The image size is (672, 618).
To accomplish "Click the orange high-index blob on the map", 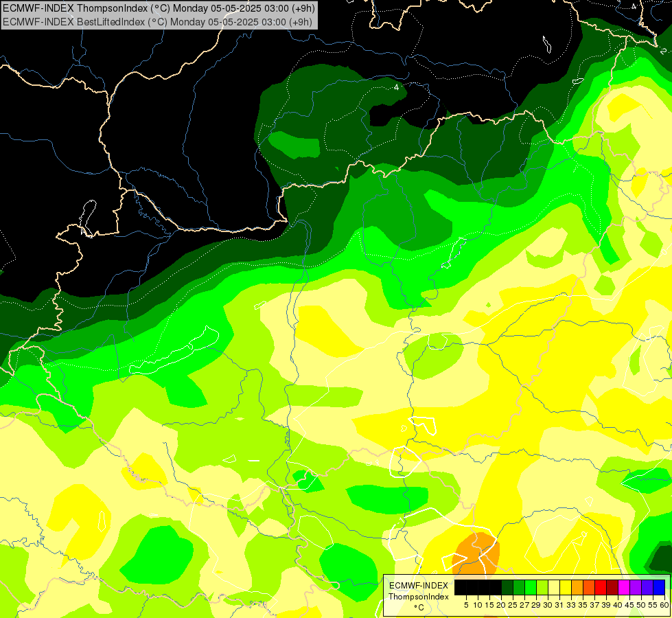I will [x=477, y=554].
